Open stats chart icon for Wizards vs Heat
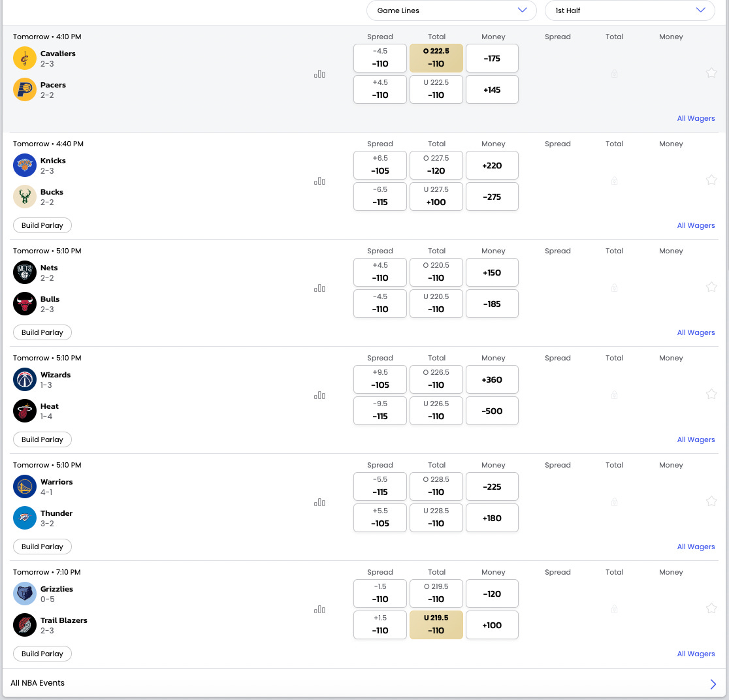Viewport: 729px width, 700px height. pos(319,395)
